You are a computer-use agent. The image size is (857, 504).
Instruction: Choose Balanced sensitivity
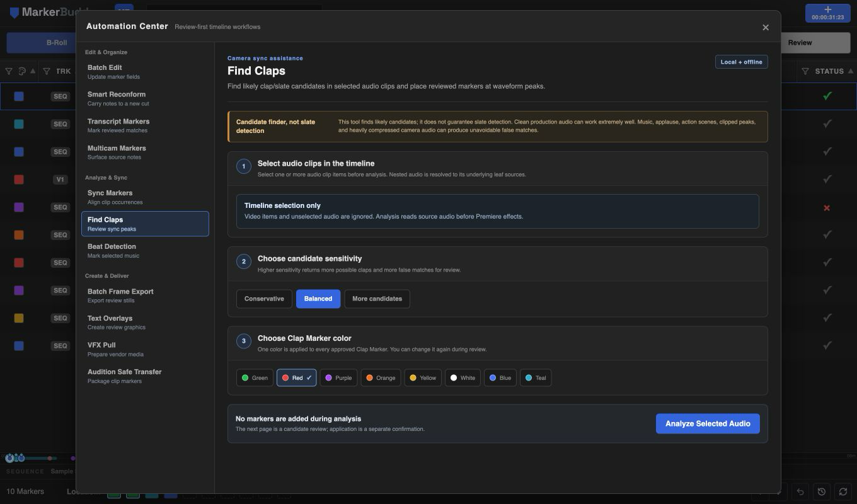click(x=318, y=299)
